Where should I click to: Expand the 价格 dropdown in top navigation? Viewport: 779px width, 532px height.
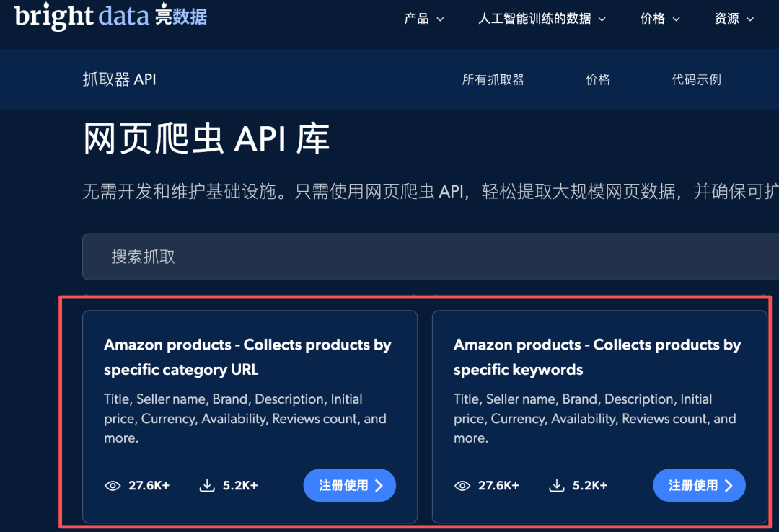[660, 19]
